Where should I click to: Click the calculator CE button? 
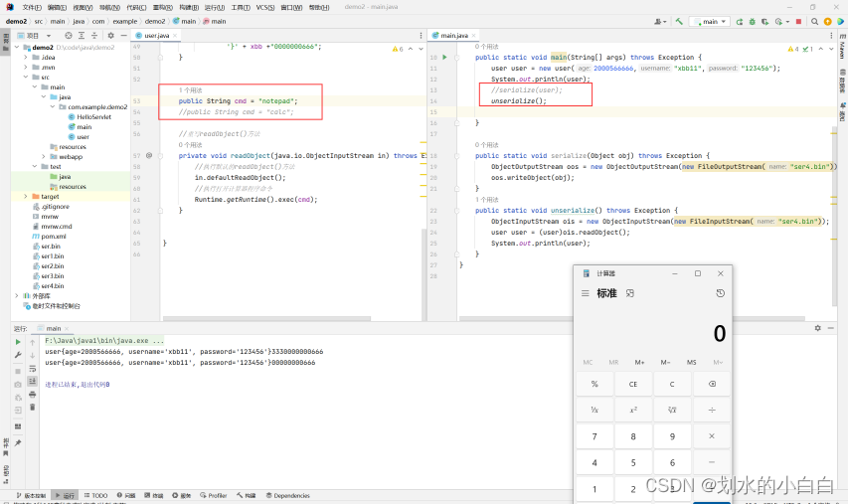(633, 384)
